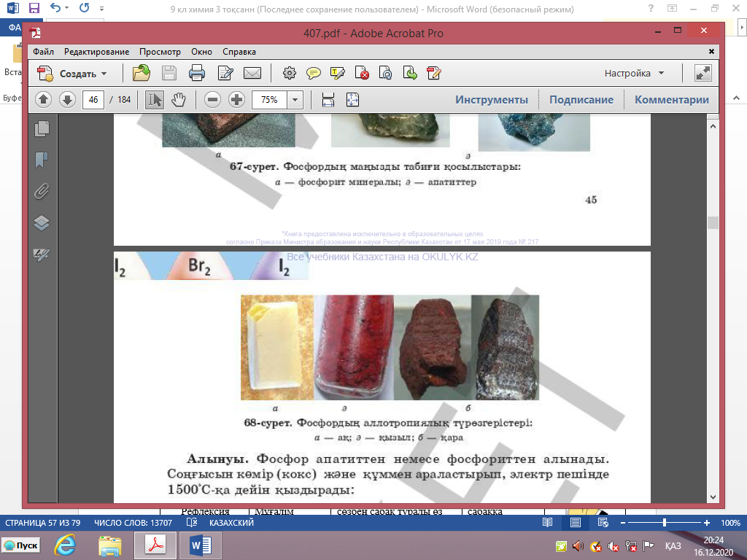Click the fit width scrolling icon
747x560 pixels.
pyautogui.click(x=328, y=100)
